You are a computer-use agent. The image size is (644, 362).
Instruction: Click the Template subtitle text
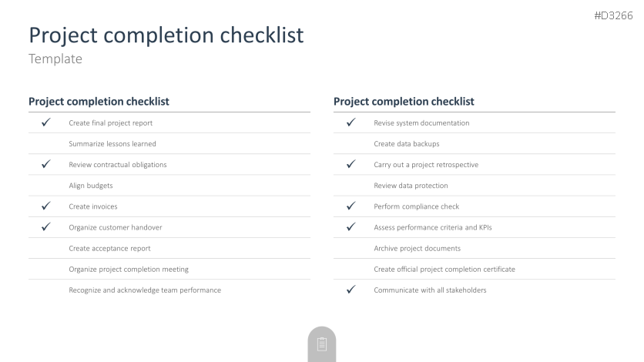[x=55, y=59]
